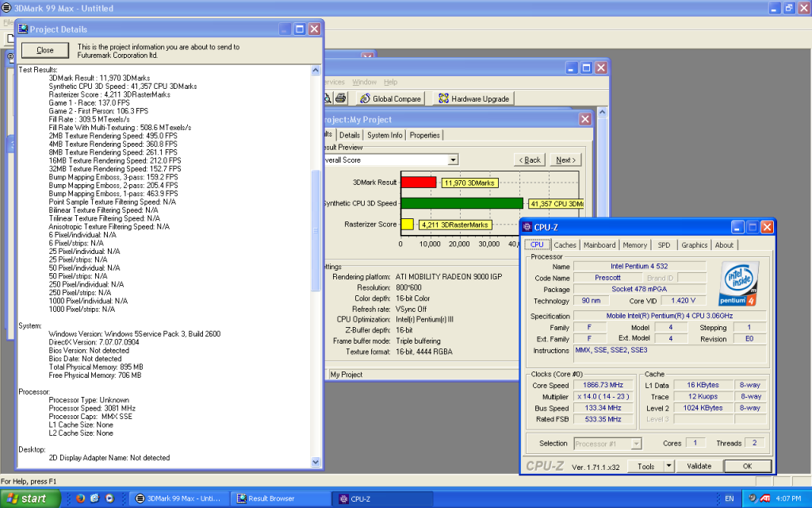
Task: Open the Start menu
Action: tap(30, 498)
